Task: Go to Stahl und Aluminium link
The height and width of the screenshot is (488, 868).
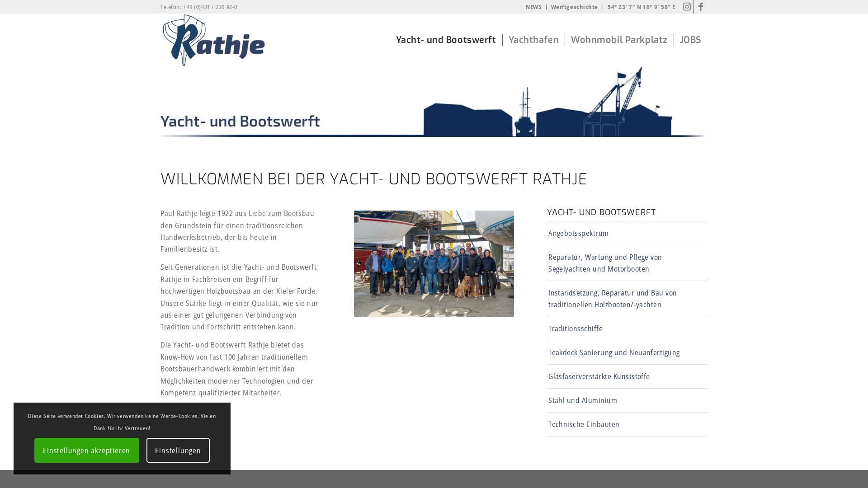Action: pyautogui.click(x=583, y=400)
